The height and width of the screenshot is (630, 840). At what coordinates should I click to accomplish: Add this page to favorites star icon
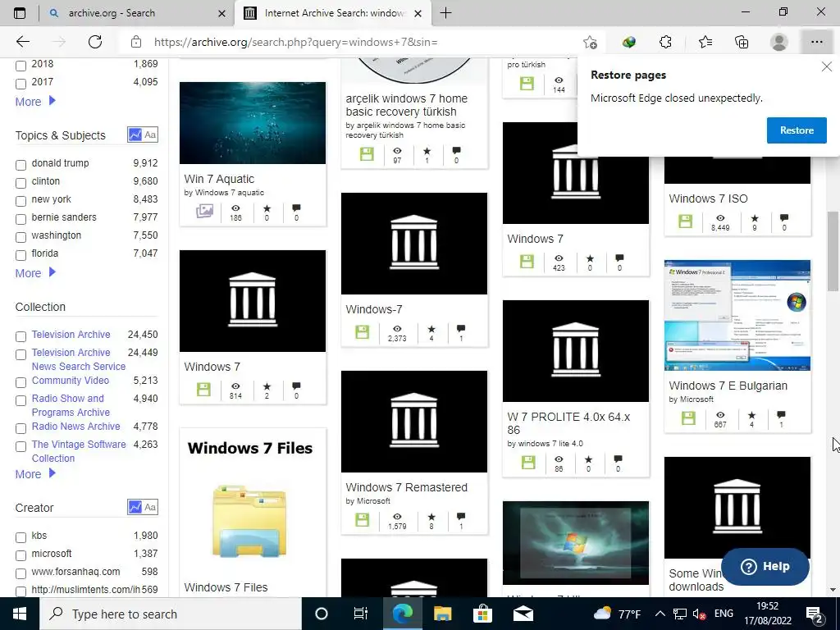pyautogui.click(x=590, y=42)
